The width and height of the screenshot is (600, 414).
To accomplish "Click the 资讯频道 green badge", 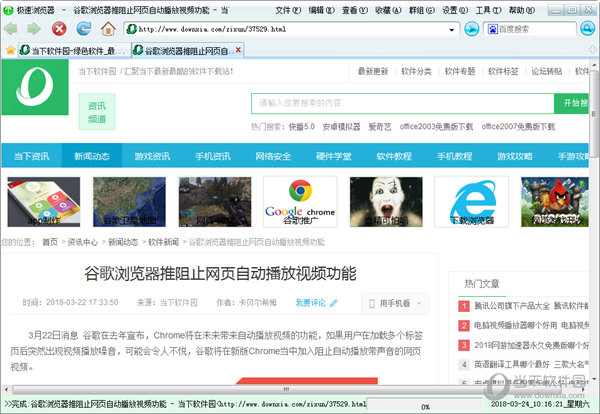I will (97, 112).
